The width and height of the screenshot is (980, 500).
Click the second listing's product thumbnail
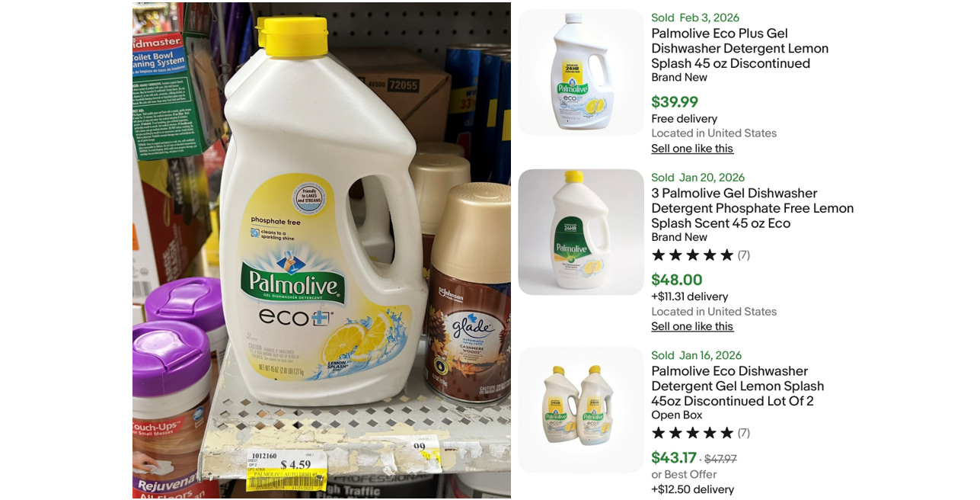point(581,232)
